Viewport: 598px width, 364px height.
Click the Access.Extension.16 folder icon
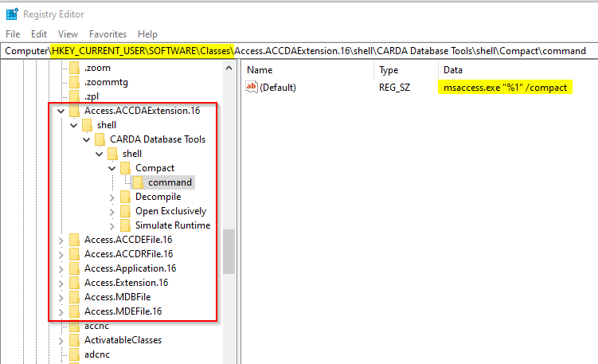point(74,283)
